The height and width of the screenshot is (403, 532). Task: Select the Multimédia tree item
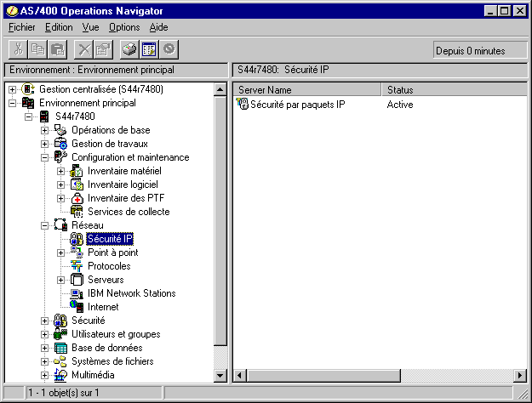[x=93, y=375]
